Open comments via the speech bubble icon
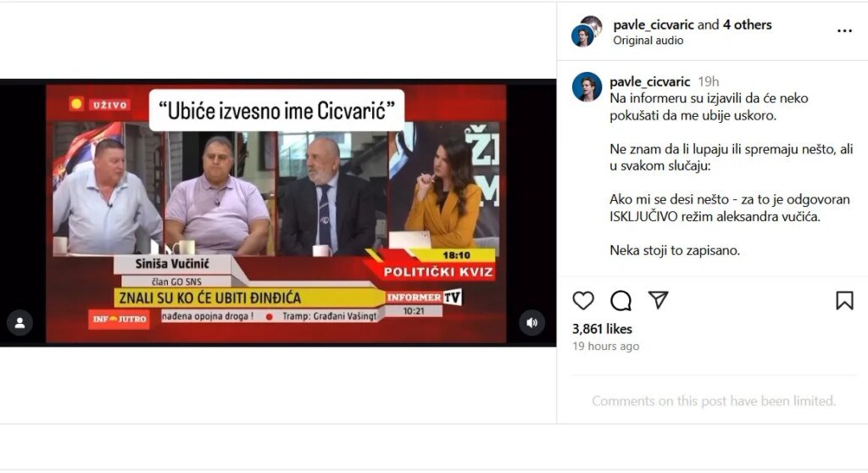Screen dimensions: 868x473 [620, 301]
